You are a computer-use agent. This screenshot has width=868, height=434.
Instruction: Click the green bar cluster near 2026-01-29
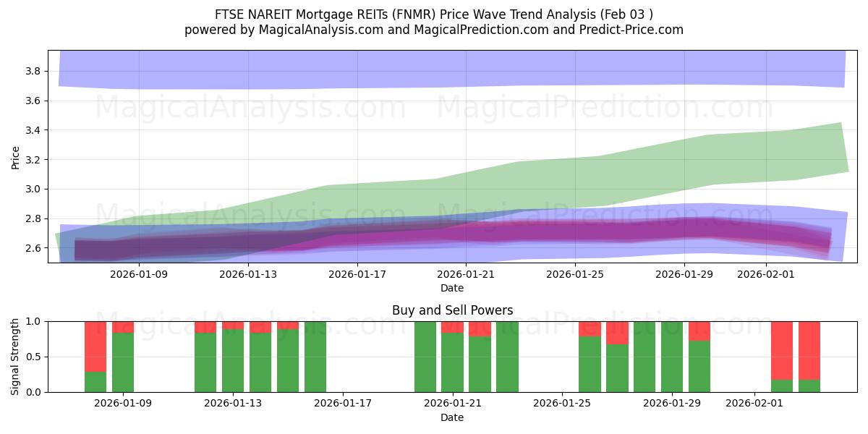click(673, 362)
